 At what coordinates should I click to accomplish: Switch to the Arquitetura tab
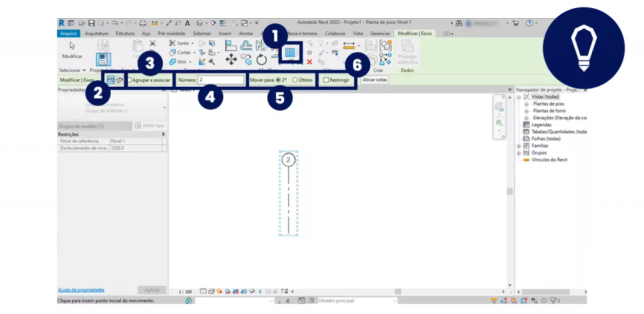[x=96, y=34]
